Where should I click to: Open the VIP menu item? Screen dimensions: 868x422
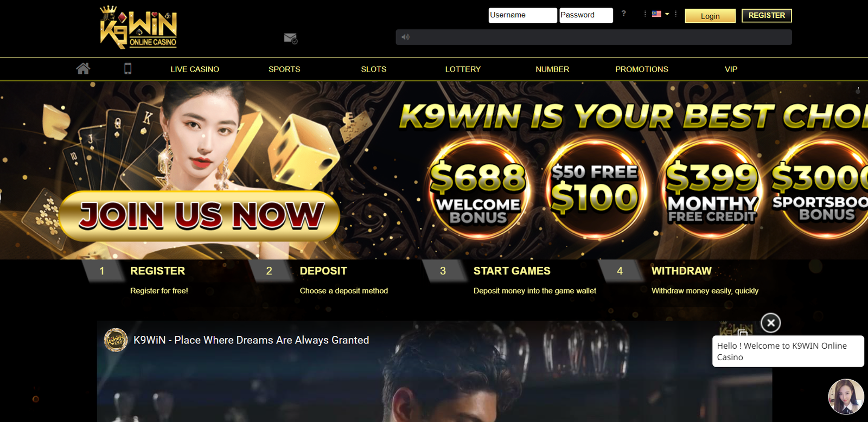click(731, 69)
